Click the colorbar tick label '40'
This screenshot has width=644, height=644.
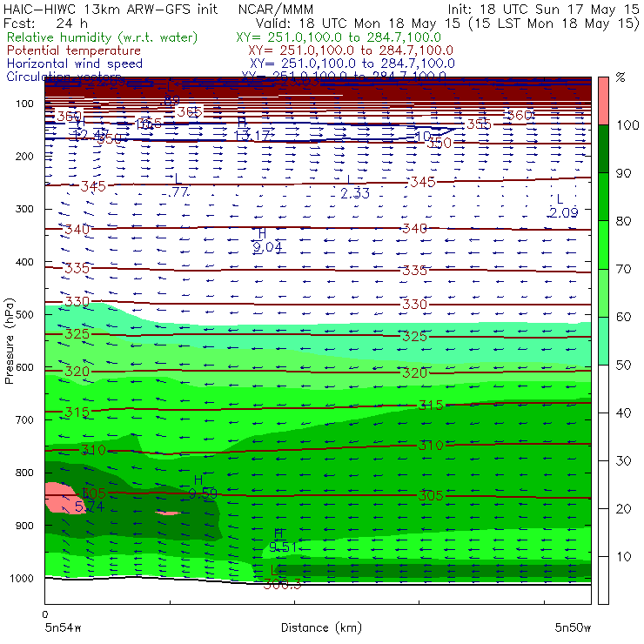click(623, 413)
